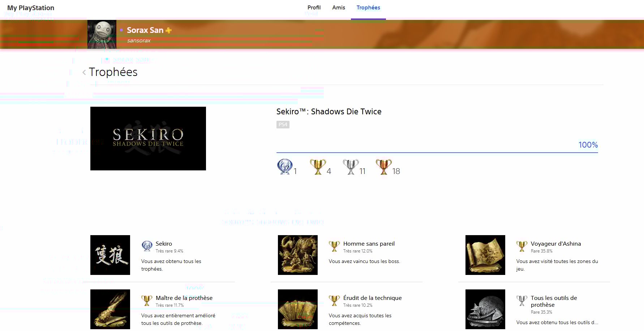Screen dimensions: 644x331
Task: Click the Rare 35.3% rarity text
Action: coord(542,312)
